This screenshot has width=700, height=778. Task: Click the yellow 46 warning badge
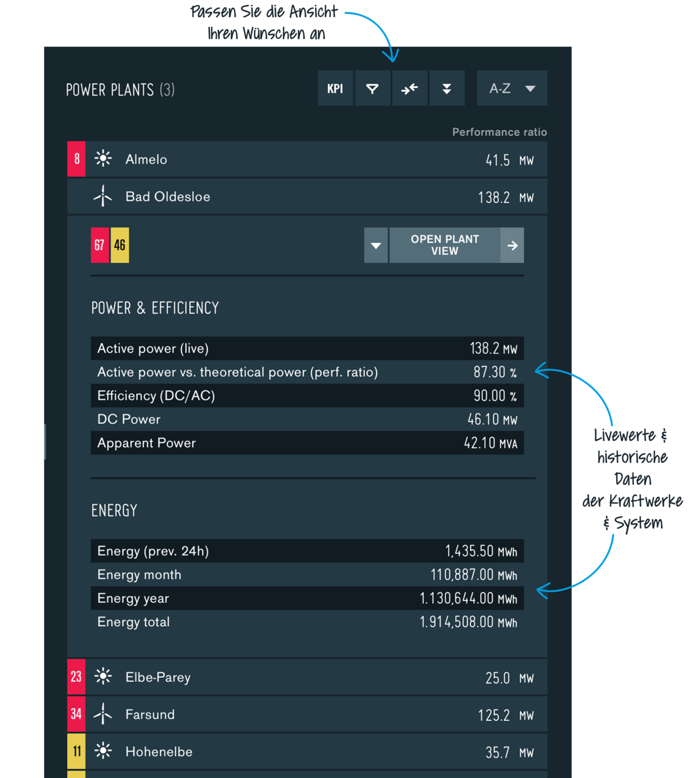point(120,245)
